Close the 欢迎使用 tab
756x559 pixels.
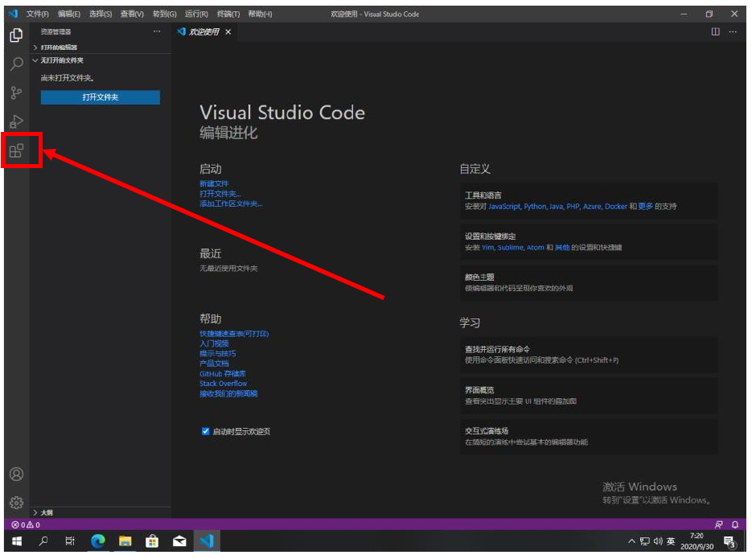pos(228,32)
